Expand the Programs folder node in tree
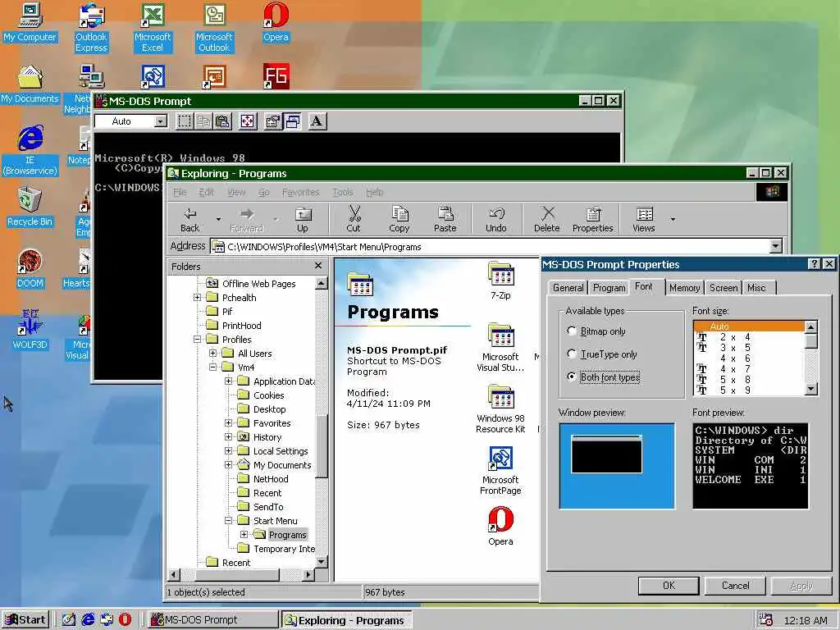 click(x=244, y=534)
